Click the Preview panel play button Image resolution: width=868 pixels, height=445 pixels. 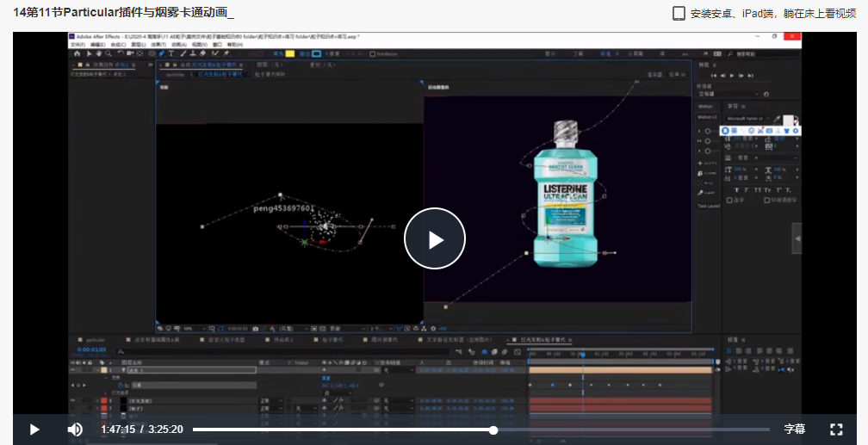click(732, 76)
